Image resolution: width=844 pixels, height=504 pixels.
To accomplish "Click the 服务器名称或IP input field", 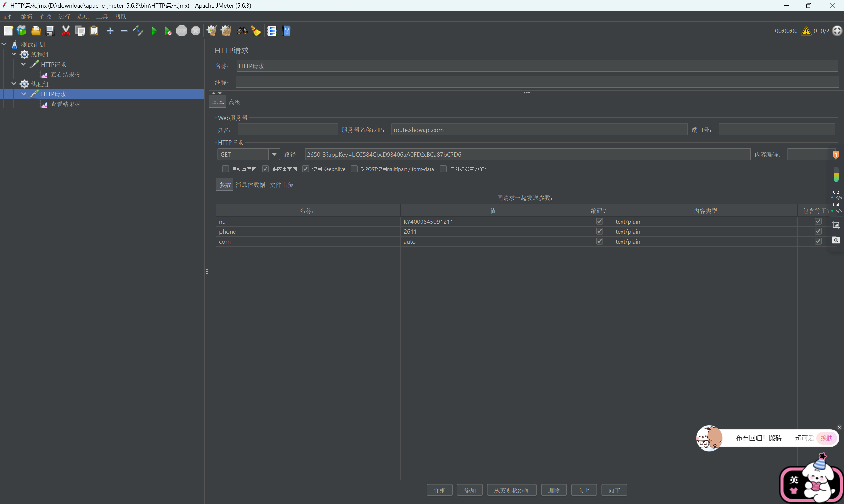I will pyautogui.click(x=539, y=130).
